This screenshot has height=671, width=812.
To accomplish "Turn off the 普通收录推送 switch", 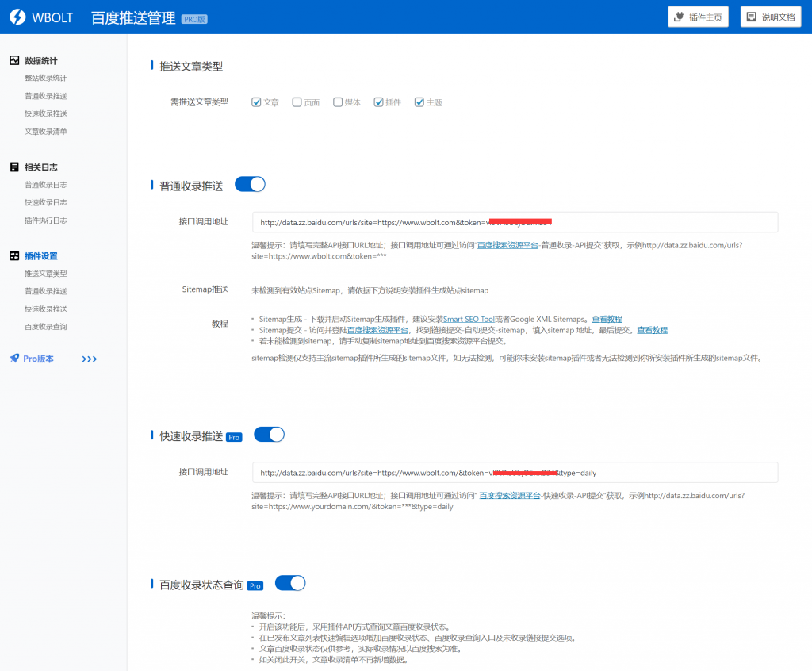I will click(x=250, y=183).
